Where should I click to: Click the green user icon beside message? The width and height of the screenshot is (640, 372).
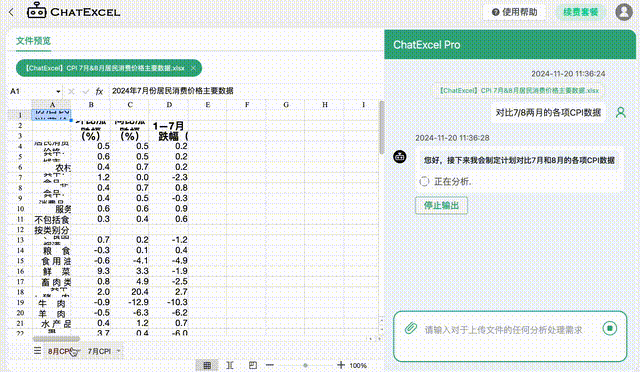tap(621, 112)
